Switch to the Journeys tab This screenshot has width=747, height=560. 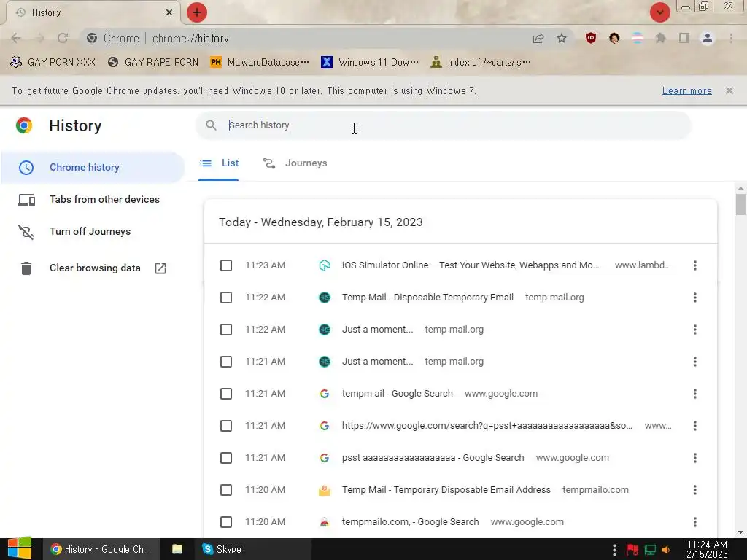tap(295, 163)
